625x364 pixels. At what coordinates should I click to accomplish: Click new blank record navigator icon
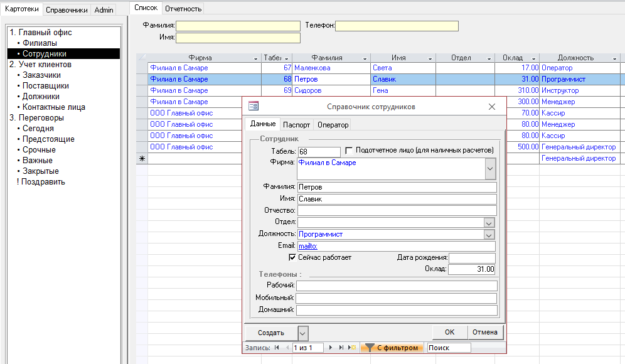click(x=352, y=348)
